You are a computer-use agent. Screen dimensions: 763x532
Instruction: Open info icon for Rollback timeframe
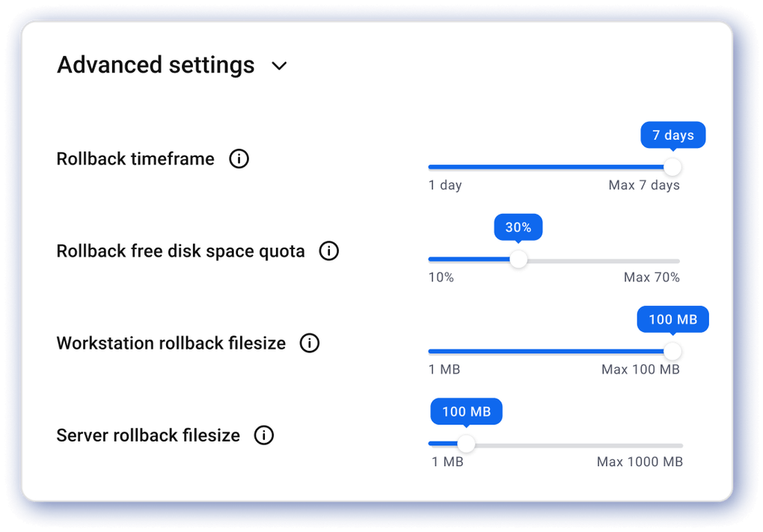click(x=239, y=159)
